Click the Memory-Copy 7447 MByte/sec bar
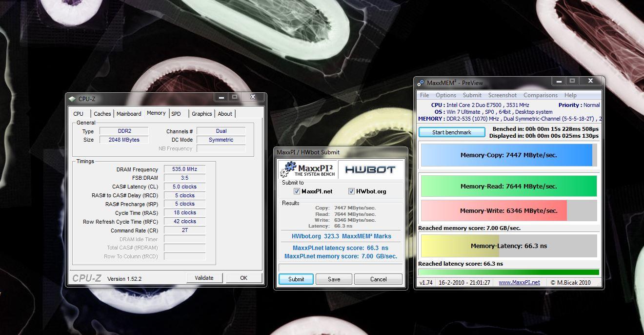 509,155
